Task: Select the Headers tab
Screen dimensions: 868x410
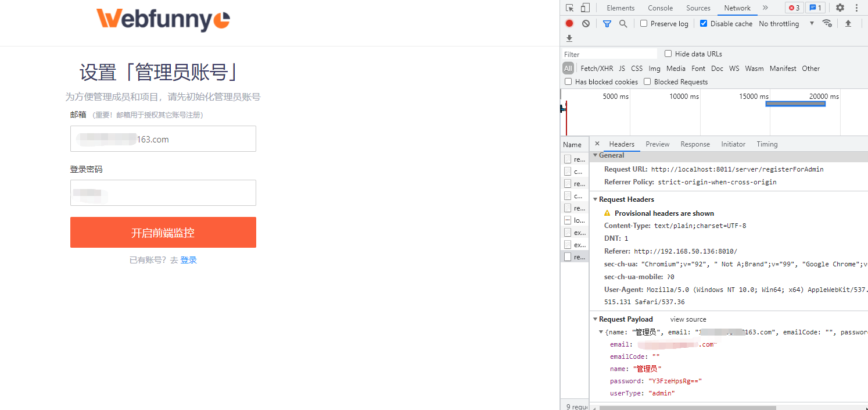Action: 622,144
